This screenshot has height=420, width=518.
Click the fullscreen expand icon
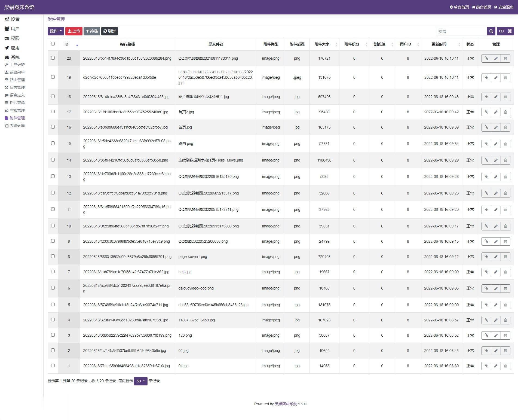[x=510, y=31]
